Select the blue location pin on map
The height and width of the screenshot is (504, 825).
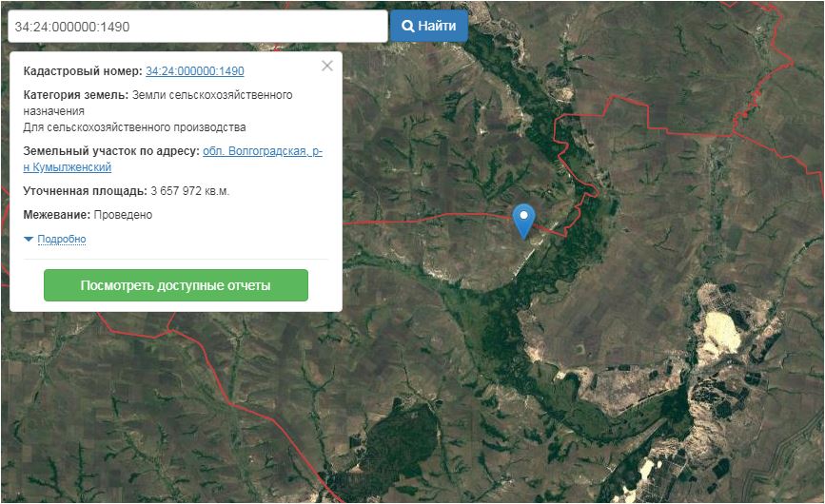pos(523,219)
